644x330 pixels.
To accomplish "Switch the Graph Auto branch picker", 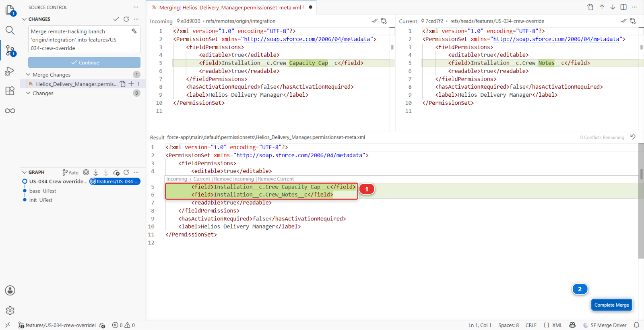I will coord(70,172).
